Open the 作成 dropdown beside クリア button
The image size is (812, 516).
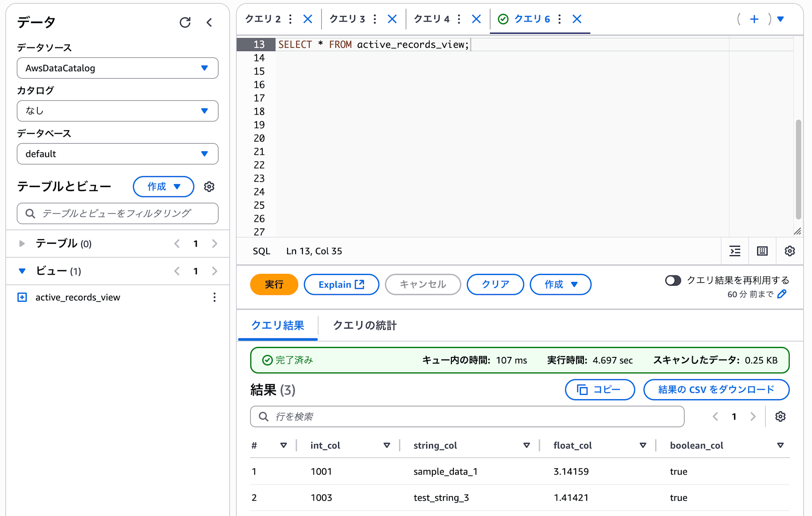point(560,284)
